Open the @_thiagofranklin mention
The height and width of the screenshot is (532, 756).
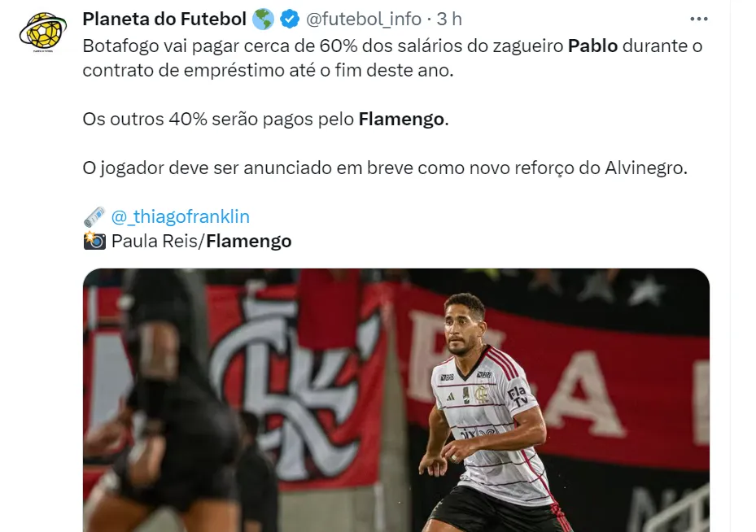(181, 217)
